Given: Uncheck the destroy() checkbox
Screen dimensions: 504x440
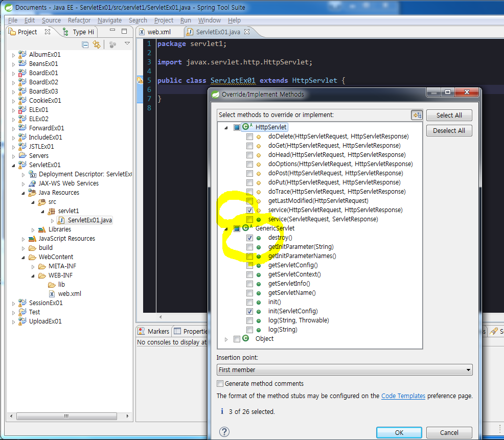Looking at the screenshot, I should coord(249,238).
